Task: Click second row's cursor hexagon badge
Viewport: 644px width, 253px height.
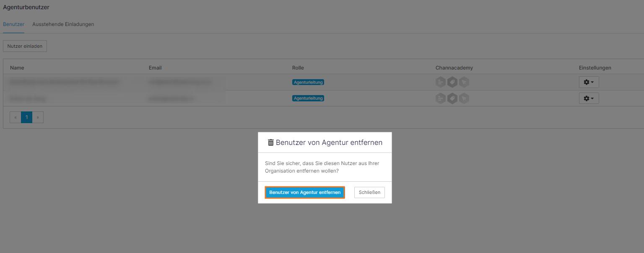Action: click(x=464, y=98)
